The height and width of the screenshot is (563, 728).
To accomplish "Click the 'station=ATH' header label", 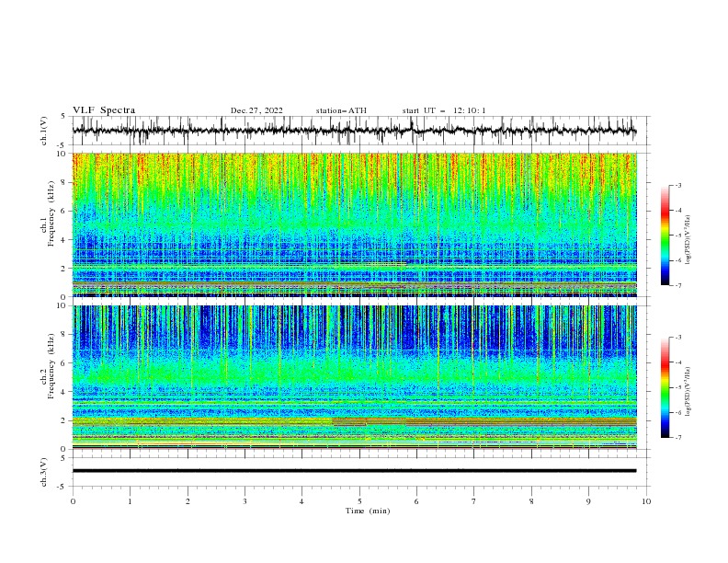I will (341, 110).
